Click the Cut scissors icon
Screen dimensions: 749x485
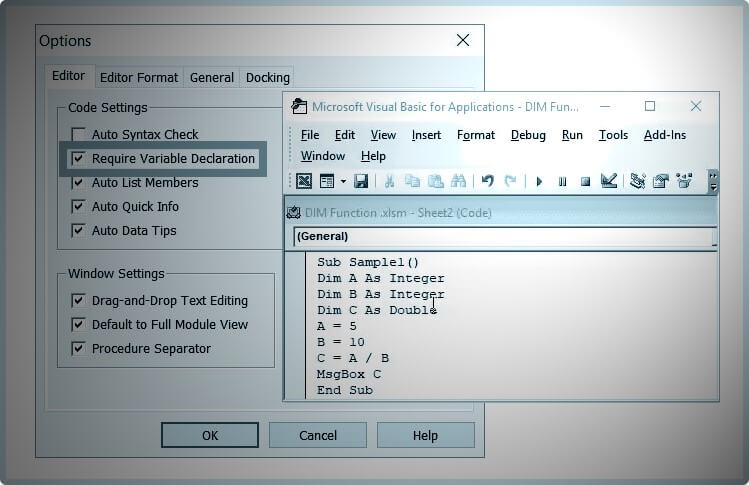click(389, 181)
